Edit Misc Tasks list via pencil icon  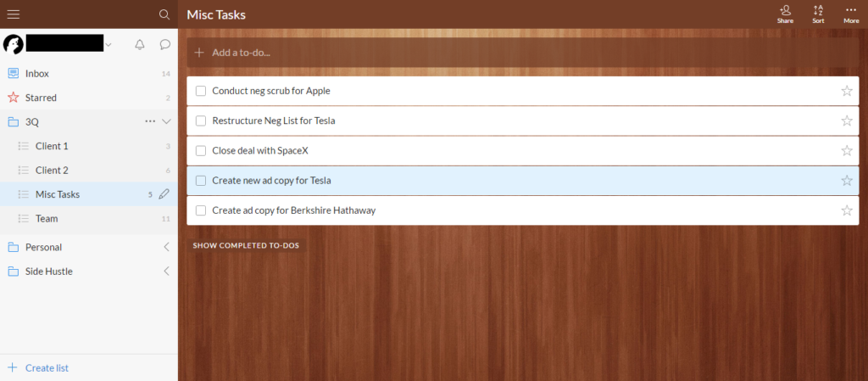pos(164,194)
